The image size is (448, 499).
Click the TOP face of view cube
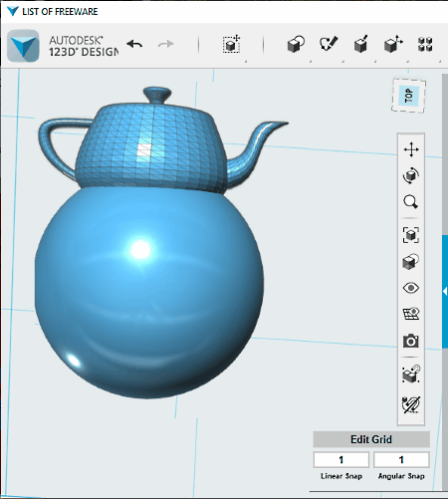click(x=409, y=96)
